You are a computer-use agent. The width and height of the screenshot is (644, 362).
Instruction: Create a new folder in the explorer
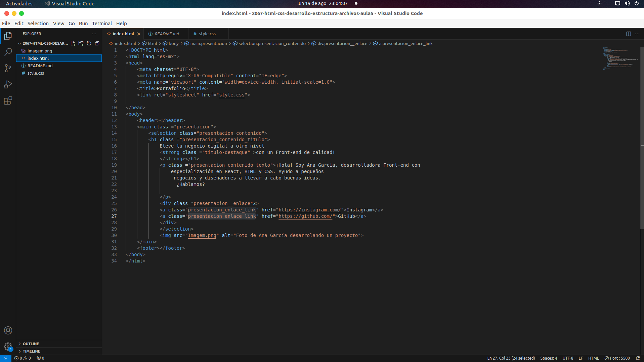(81, 43)
